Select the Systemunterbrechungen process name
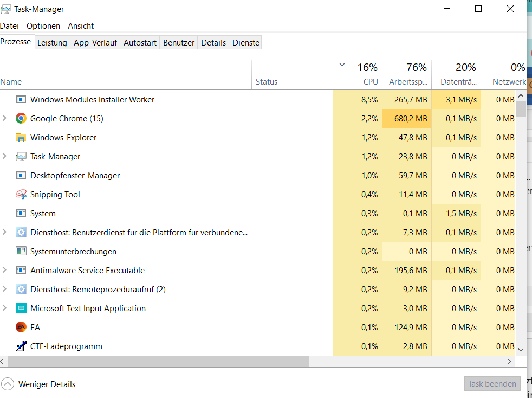532x398 pixels. [x=73, y=252]
